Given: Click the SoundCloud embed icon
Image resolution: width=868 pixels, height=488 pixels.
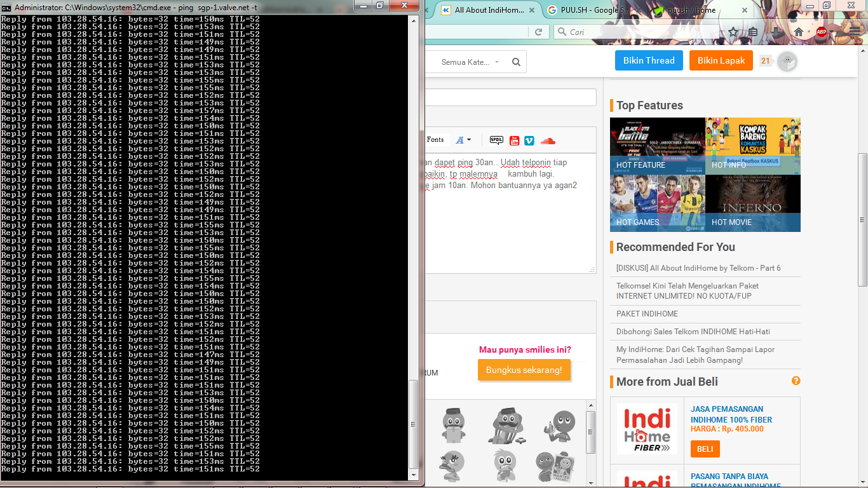Looking at the screenshot, I should point(548,140).
